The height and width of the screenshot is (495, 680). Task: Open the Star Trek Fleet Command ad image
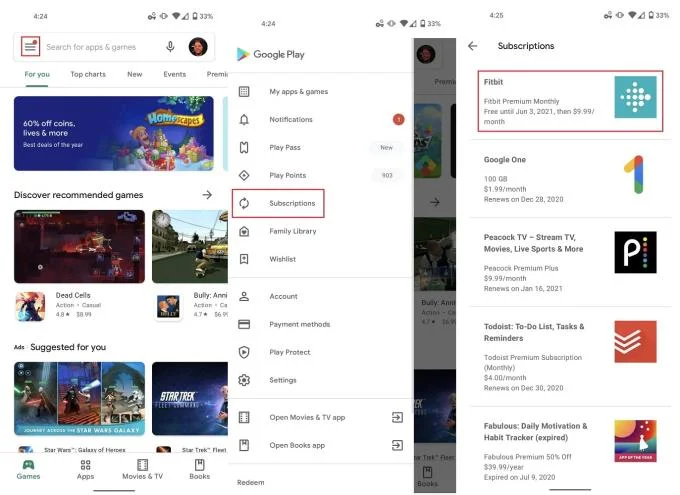click(190, 399)
